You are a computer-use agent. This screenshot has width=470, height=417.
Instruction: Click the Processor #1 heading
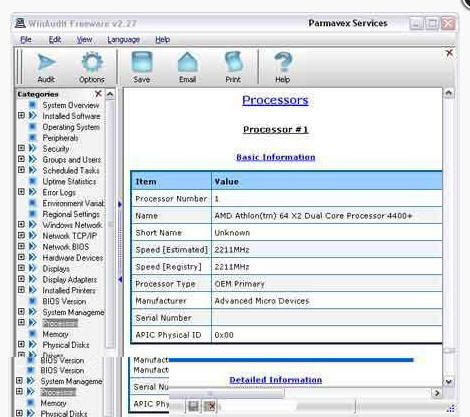click(x=275, y=129)
